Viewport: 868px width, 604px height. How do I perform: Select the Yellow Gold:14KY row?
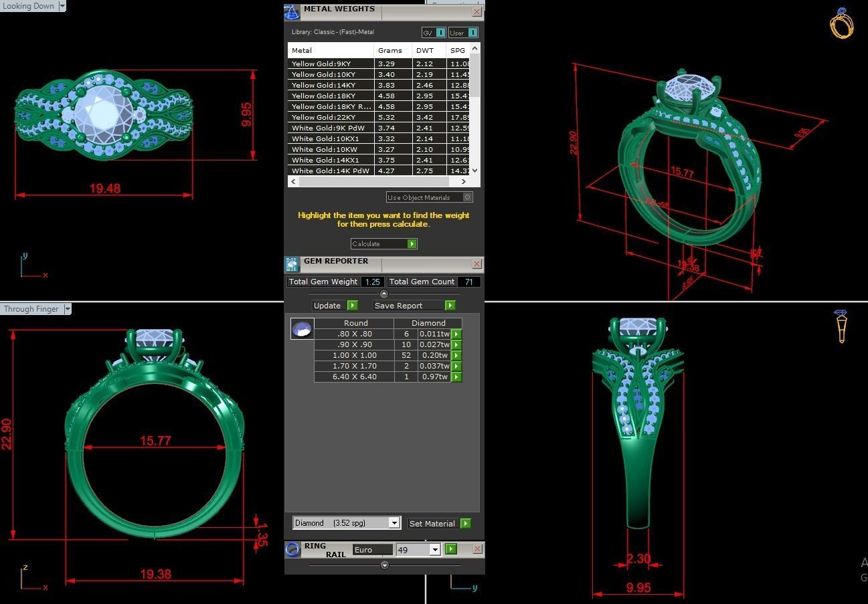(x=379, y=85)
